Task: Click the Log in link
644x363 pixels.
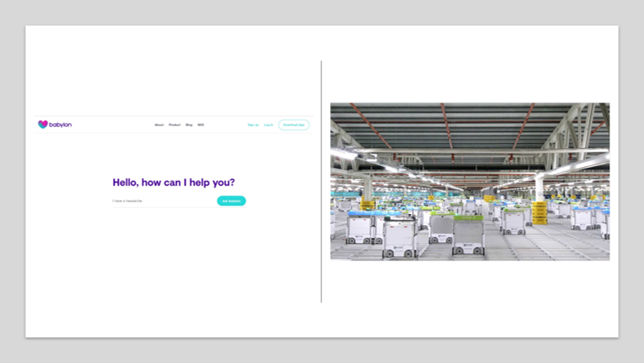Action: point(269,124)
